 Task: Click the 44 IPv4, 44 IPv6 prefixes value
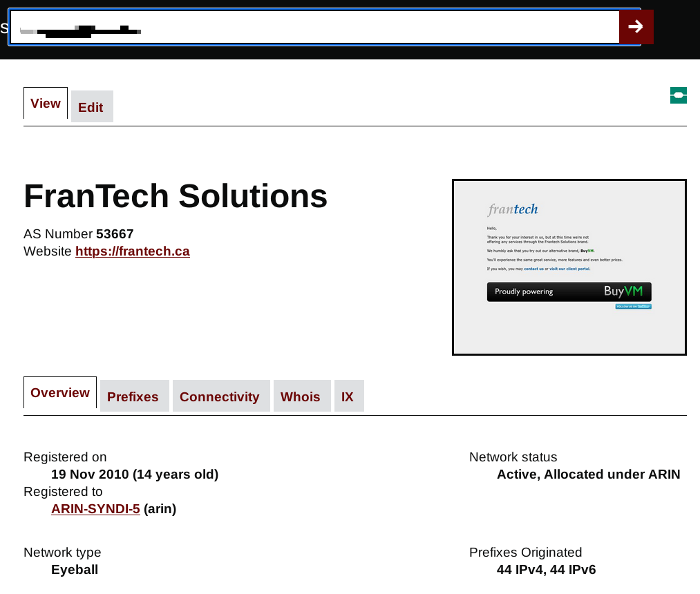(x=546, y=570)
